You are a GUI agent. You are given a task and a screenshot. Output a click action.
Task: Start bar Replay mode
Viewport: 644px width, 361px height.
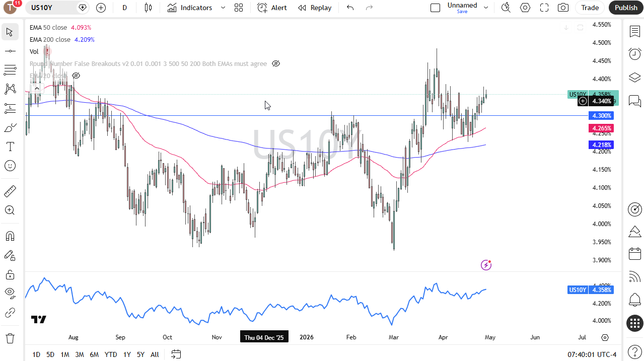pos(315,8)
